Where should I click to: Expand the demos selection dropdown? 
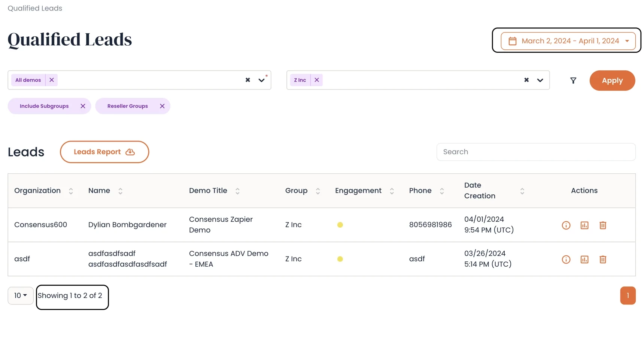(261, 80)
